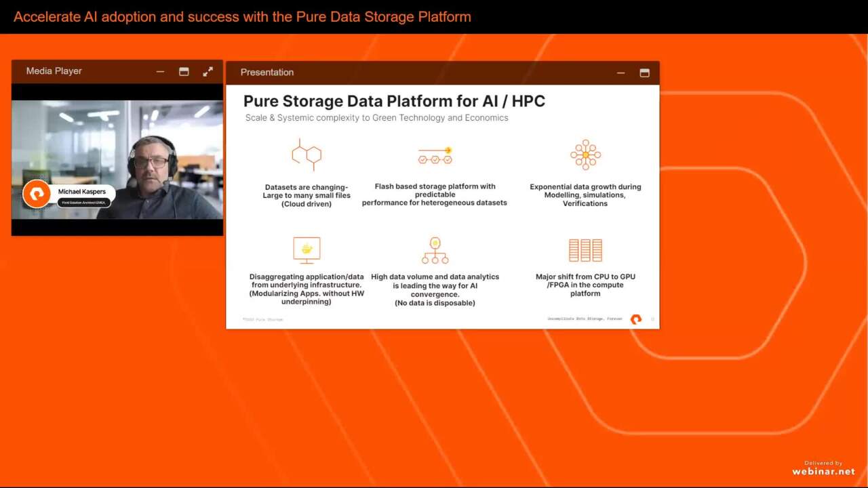Viewport: 868px width, 488px height.
Task: Toggle minimize on the Presentation window
Action: [x=620, y=72]
